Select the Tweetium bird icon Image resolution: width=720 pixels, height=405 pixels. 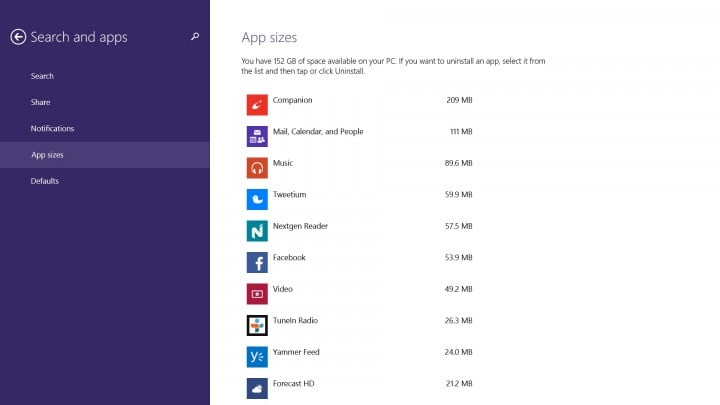(257, 199)
